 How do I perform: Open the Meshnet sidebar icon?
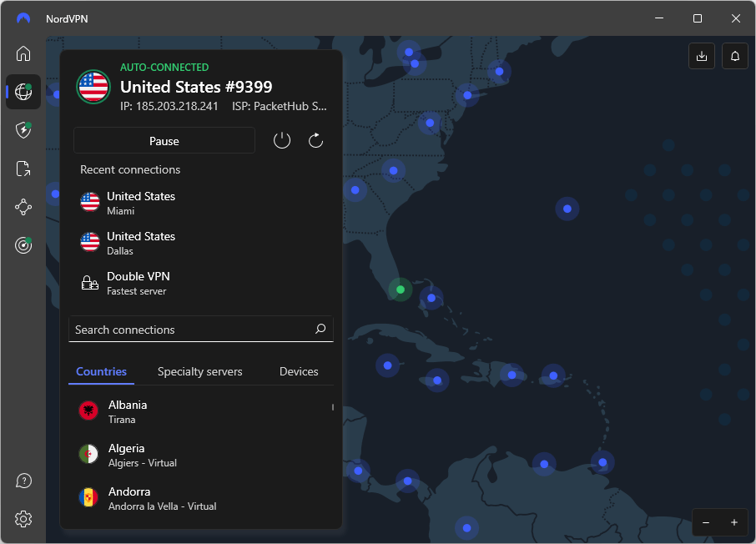pyautogui.click(x=23, y=207)
